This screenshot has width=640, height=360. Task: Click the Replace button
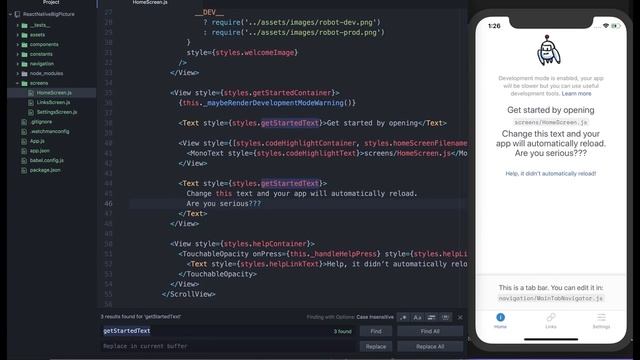376,347
